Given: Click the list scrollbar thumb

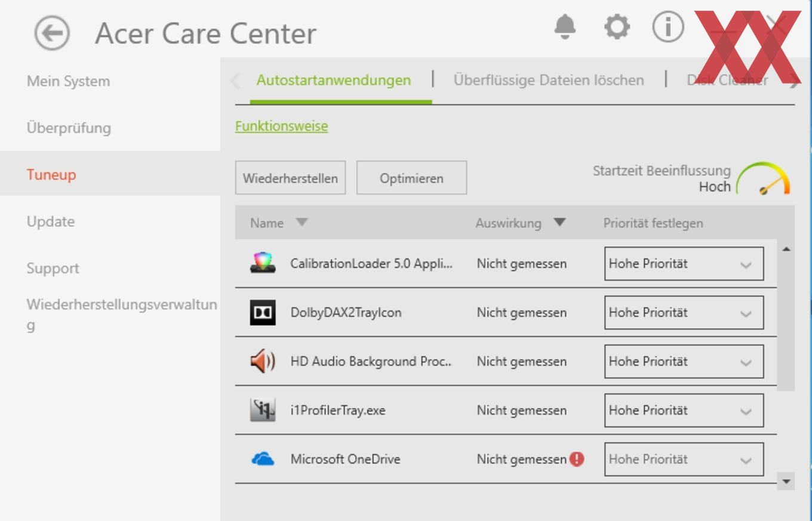Looking at the screenshot, I should 786,324.
